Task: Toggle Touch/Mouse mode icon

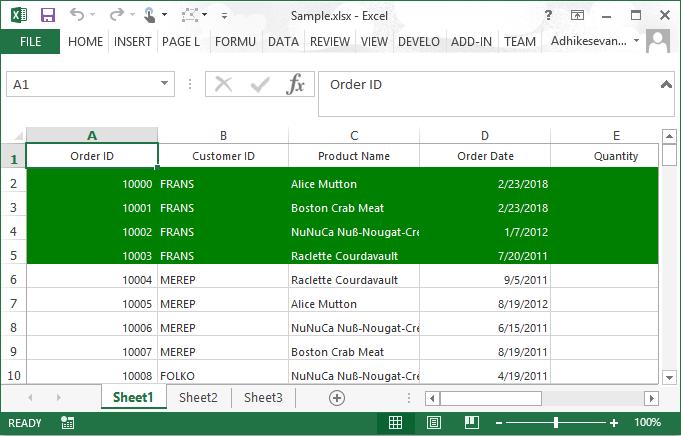Action: (150, 15)
